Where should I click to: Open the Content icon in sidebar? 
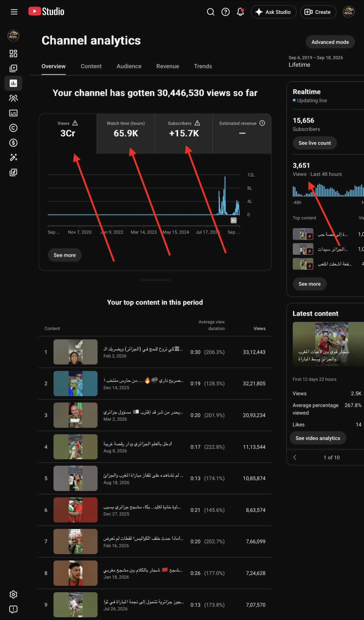pyautogui.click(x=13, y=68)
